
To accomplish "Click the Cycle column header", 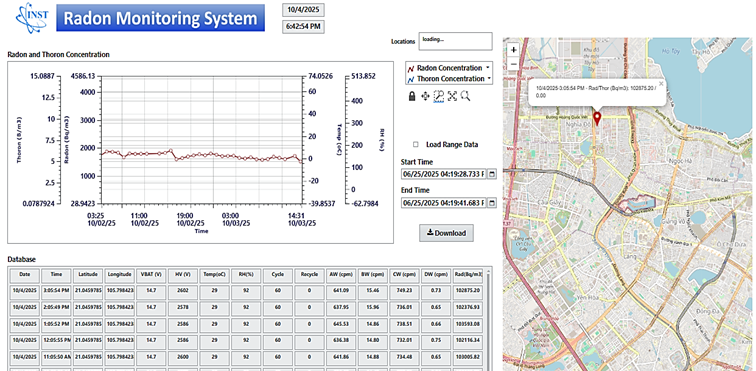I will 278,275.
